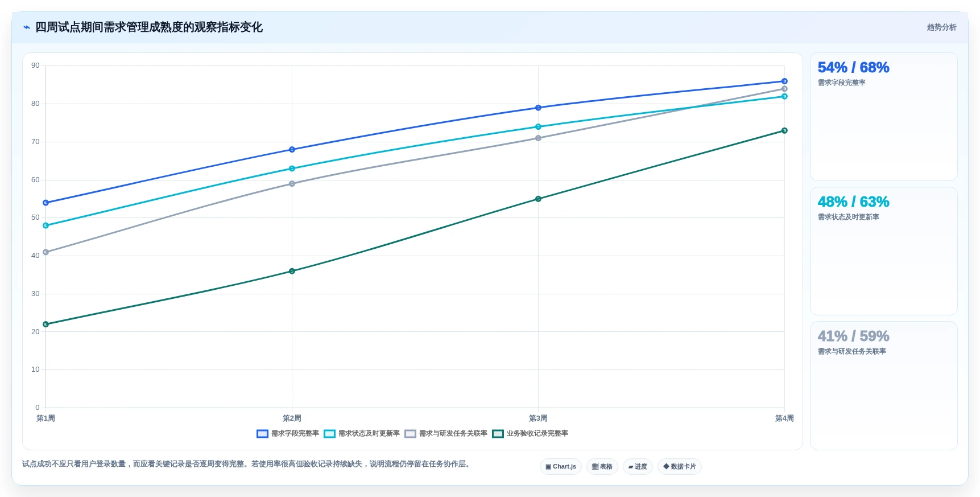Click the 第1周 axis label

pos(46,418)
